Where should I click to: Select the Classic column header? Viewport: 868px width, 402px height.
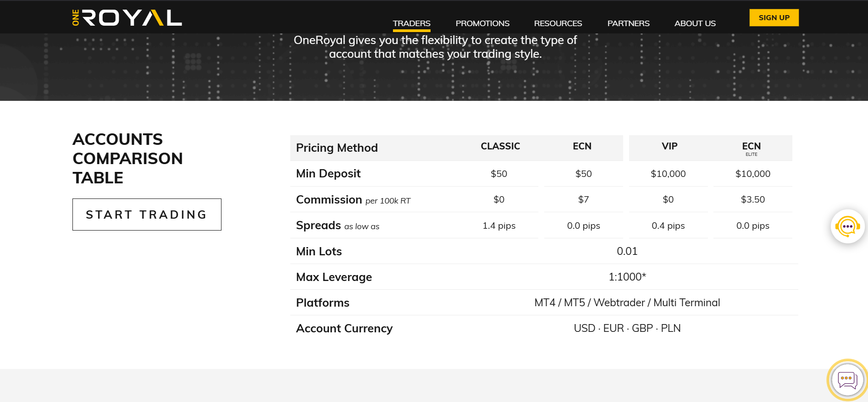click(500, 146)
